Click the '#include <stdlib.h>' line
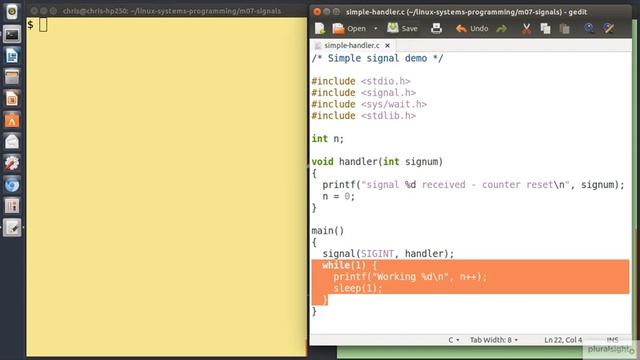Screen dimensions: 640x360 364,116
